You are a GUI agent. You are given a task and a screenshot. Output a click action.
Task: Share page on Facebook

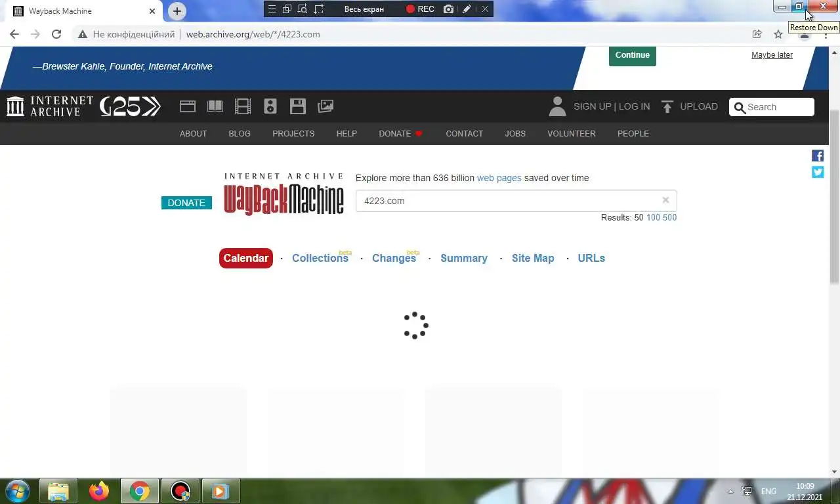(x=818, y=156)
